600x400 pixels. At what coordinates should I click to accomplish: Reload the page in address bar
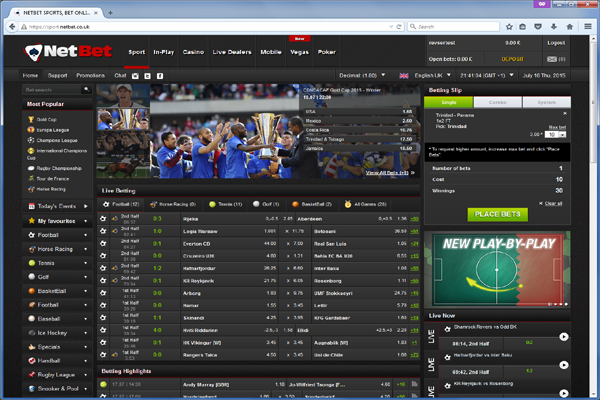(x=399, y=27)
